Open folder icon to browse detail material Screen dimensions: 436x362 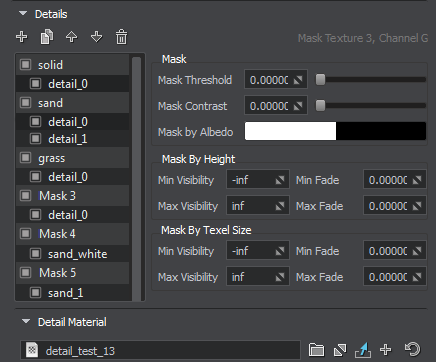tap(316, 350)
